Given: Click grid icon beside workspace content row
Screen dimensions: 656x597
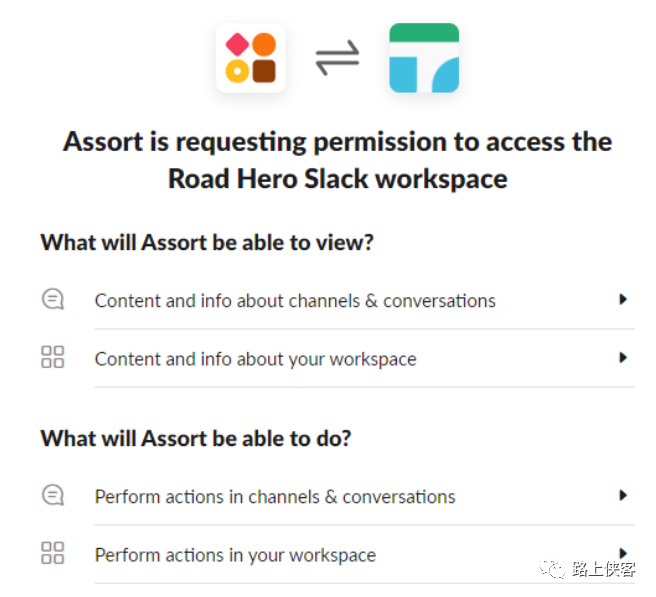Looking at the screenshot, I should 53,357.
